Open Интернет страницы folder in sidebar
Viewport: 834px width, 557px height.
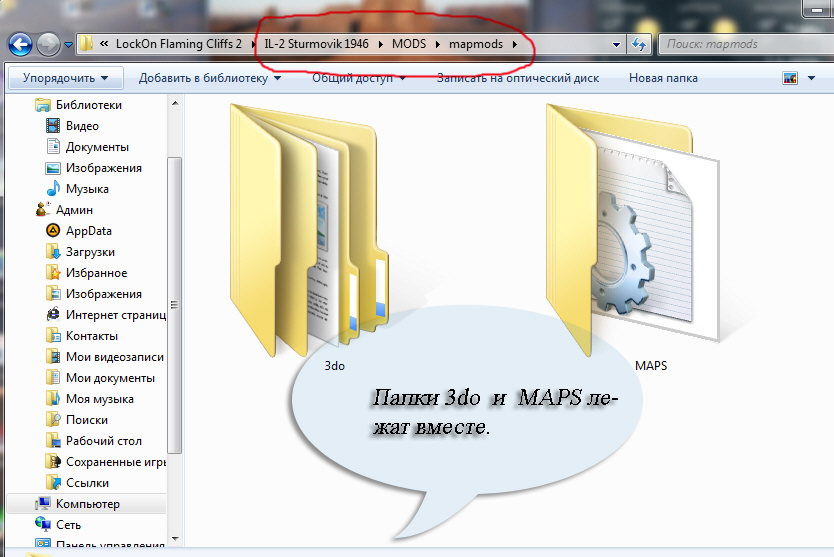(115, 315)
